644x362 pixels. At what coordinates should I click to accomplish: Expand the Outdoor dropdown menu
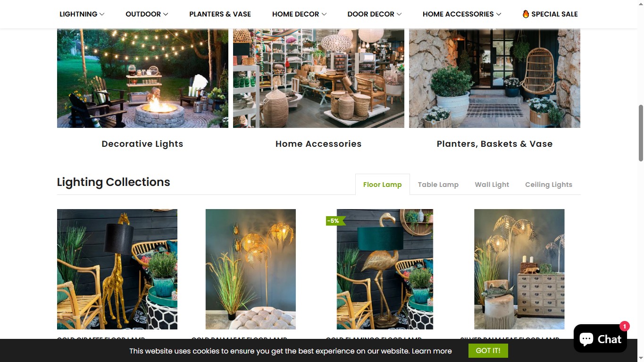147,14
